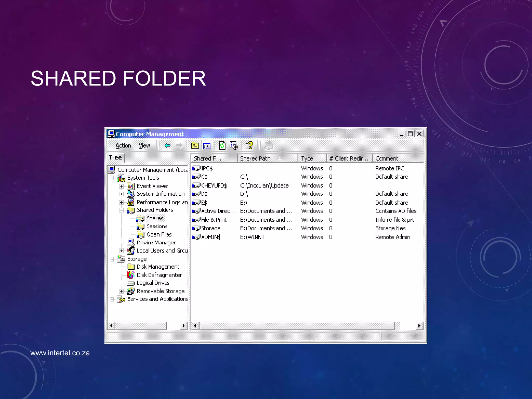Click the Disk Defragmenter tree icon

131,275
